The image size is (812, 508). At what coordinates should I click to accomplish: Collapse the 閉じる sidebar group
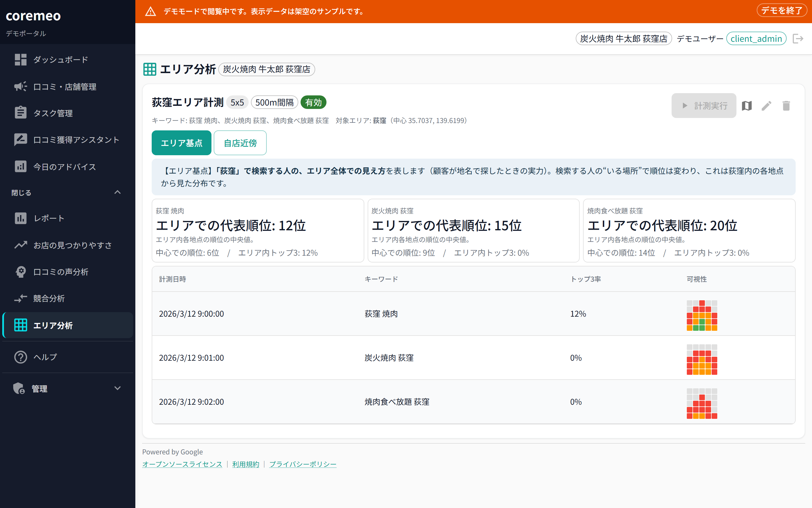[67, 192]
